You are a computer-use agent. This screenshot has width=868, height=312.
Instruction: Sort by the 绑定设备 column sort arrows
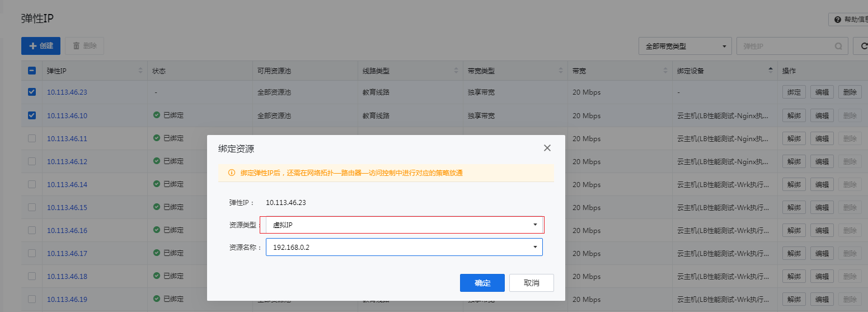click(x=770, y=71)
